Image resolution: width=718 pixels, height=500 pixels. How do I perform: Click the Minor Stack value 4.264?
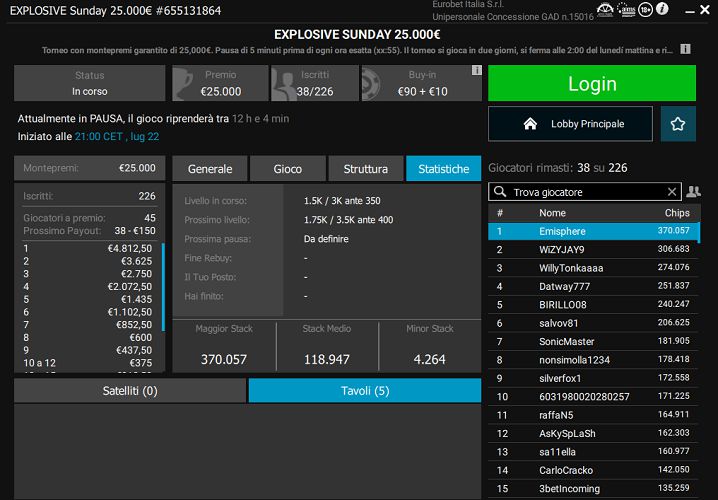point(429,359)
